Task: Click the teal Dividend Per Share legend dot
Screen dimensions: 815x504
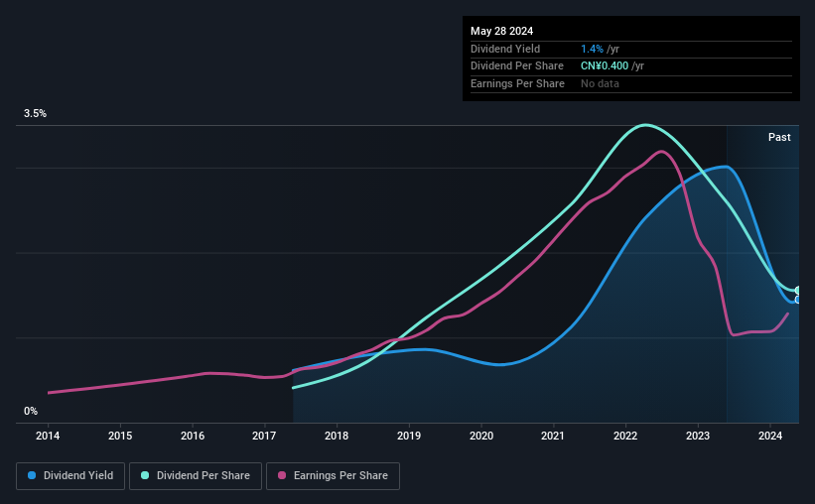Action: (145, 476)
